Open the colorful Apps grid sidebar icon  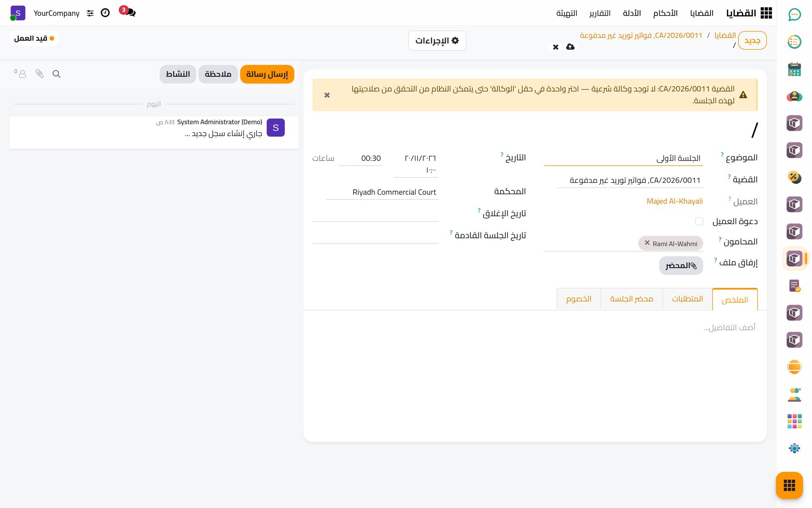[x=794, y=421]
